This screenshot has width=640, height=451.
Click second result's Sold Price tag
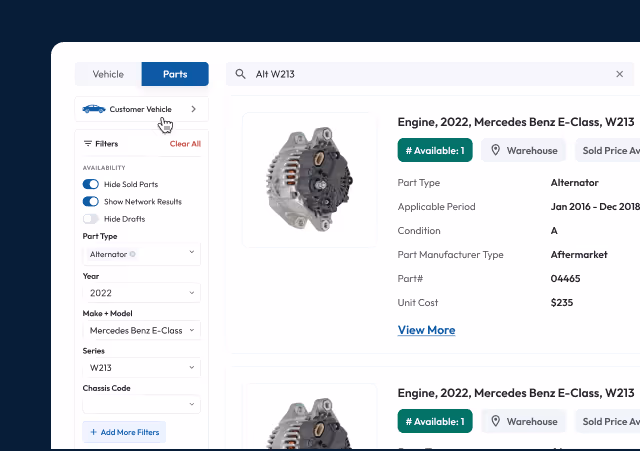click(608, 421)
